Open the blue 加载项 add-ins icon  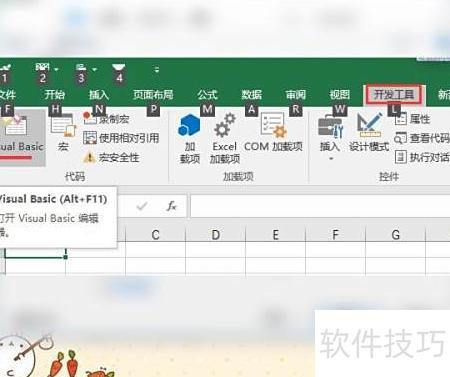pos(189,125)
